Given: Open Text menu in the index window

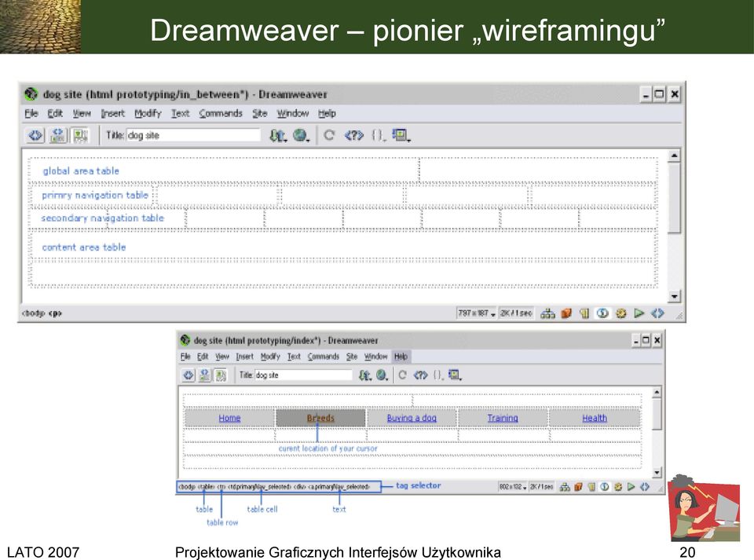Looking at the screenshot, I should [294, 357].
